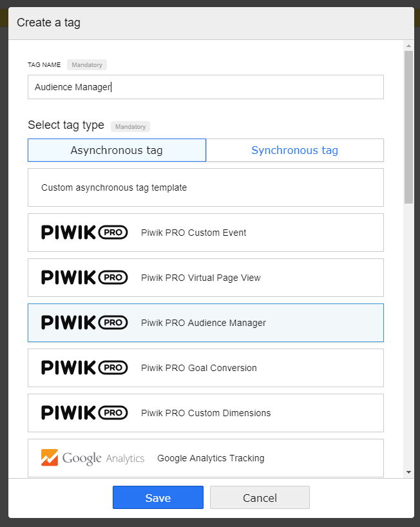This screenshot has height=527, width=420.
Task: Click the Piwik PRO logo beside Custom Event
Action: tap(84, 233)
